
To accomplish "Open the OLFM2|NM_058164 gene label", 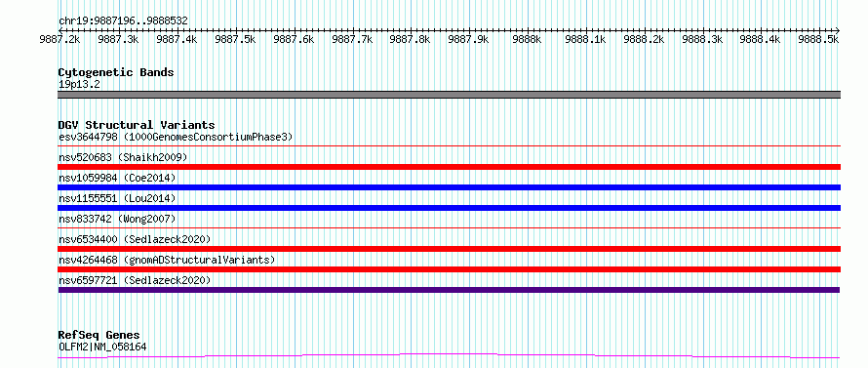I will click(102, 348).
